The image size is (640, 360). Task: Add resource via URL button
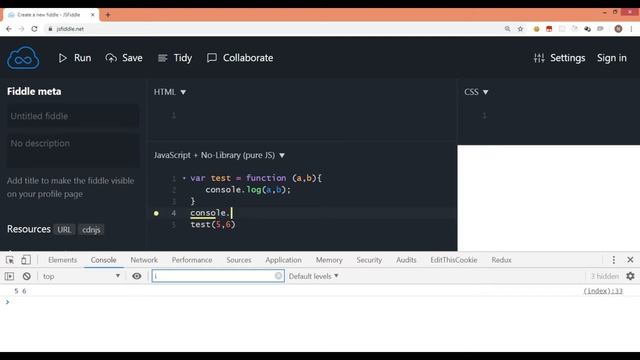tap(64, 229)
